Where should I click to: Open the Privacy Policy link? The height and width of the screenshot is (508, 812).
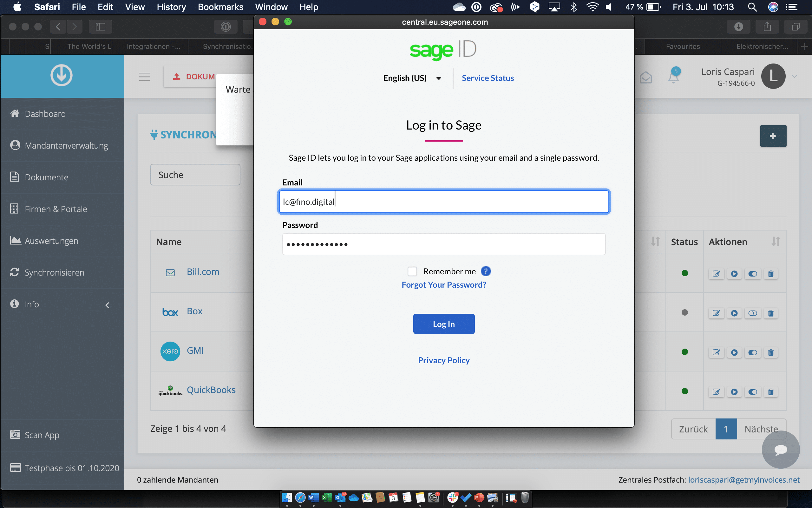pos(443,360)
